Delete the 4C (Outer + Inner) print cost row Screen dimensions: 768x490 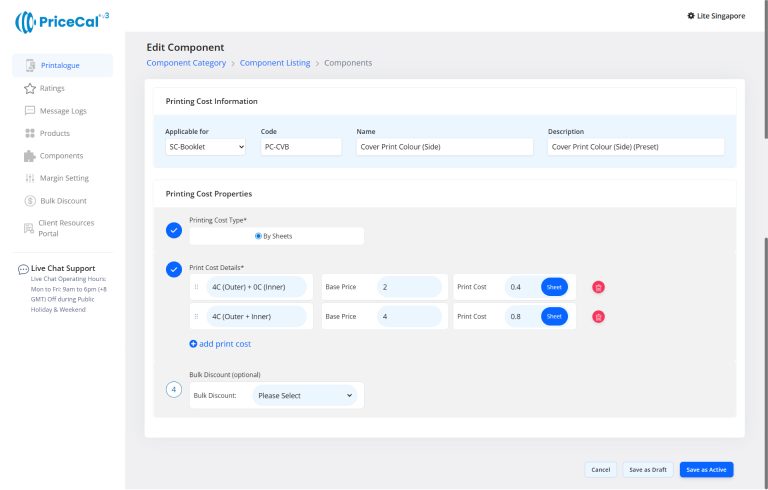click(x=598, y=317)
